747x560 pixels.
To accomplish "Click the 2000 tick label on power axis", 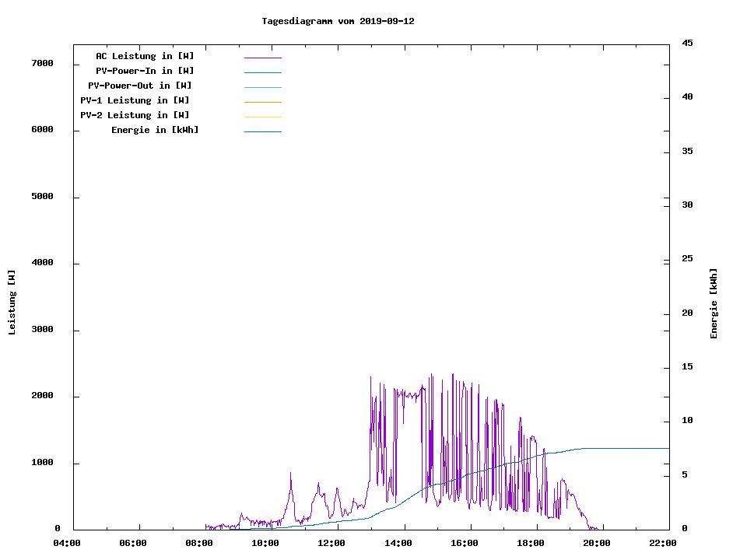I will click(x=42, y=396).
